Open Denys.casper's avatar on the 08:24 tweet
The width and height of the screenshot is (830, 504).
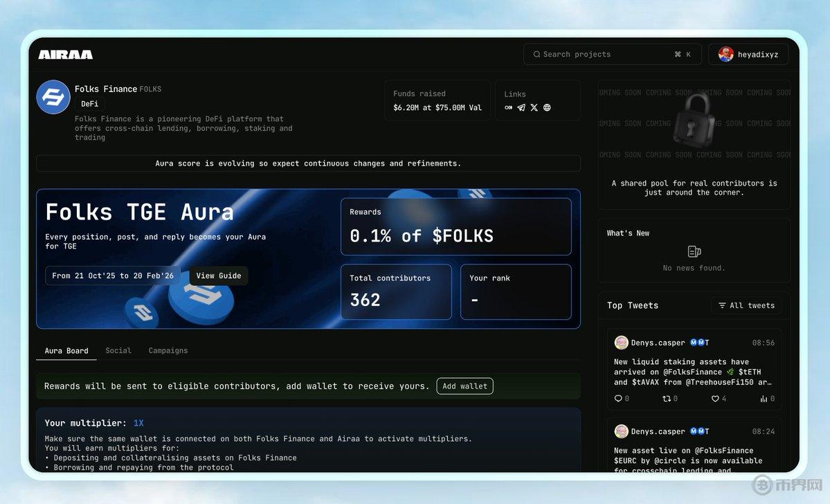621,431
